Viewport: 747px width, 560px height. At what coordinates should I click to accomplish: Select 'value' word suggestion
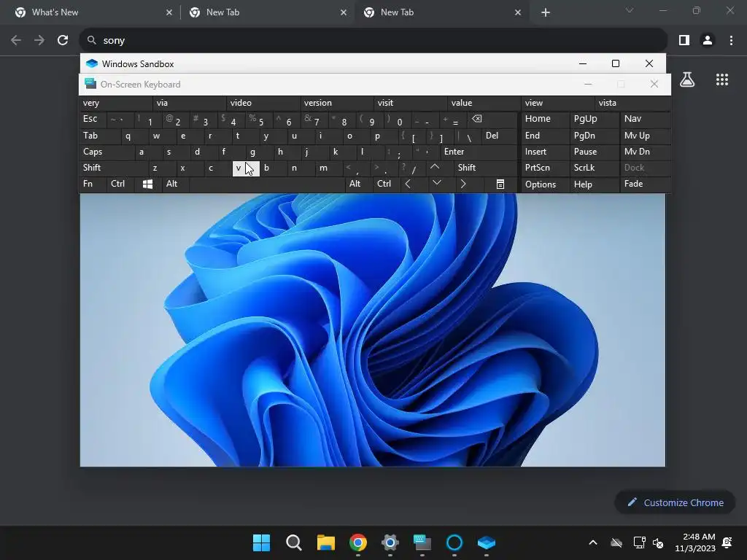(x=484, y=103)
